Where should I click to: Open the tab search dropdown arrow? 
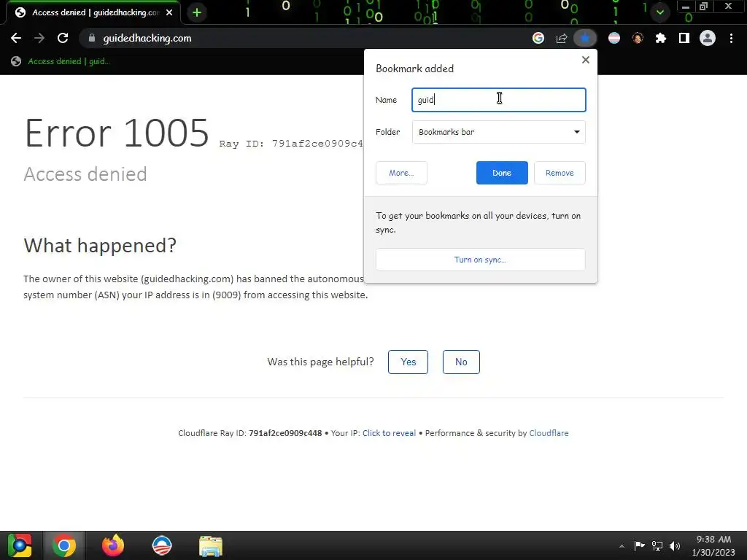[659, 12]
